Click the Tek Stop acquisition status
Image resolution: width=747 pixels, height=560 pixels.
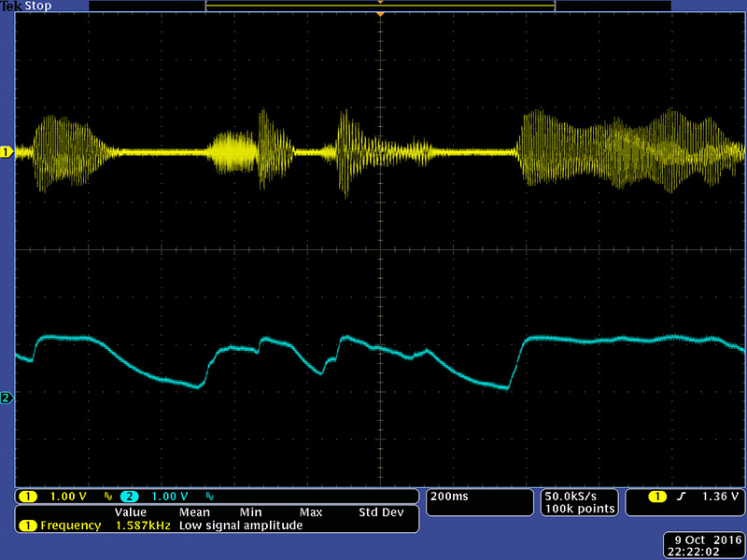[26, 6]
